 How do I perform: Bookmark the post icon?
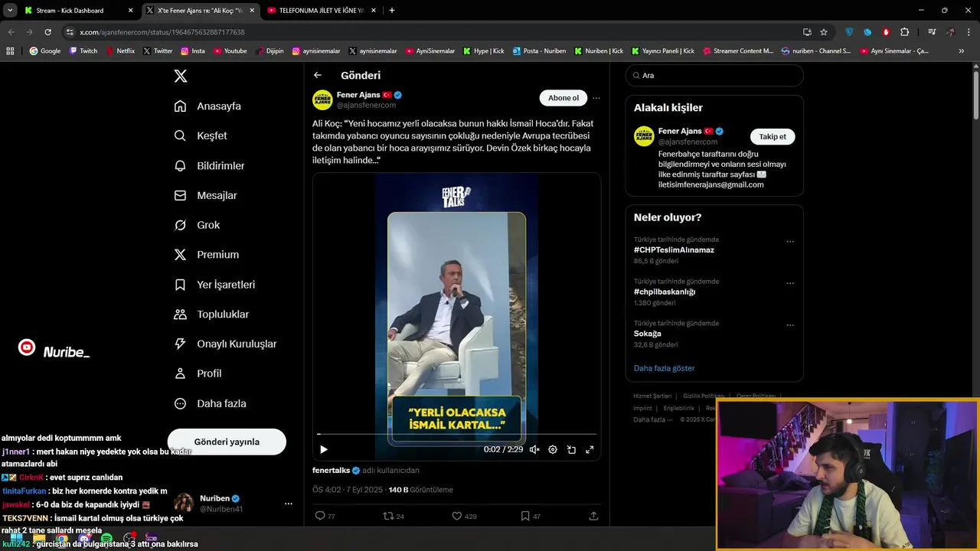tap(525, 517)
